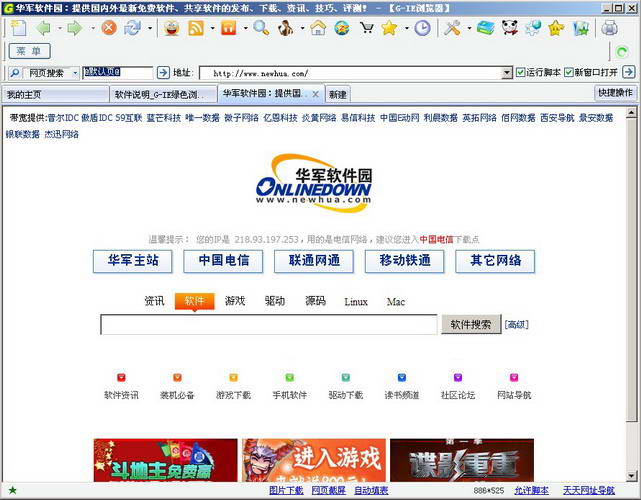Open the 网页搜索 search type dropdown
The image size is (641, 500).
coord(75,73)
